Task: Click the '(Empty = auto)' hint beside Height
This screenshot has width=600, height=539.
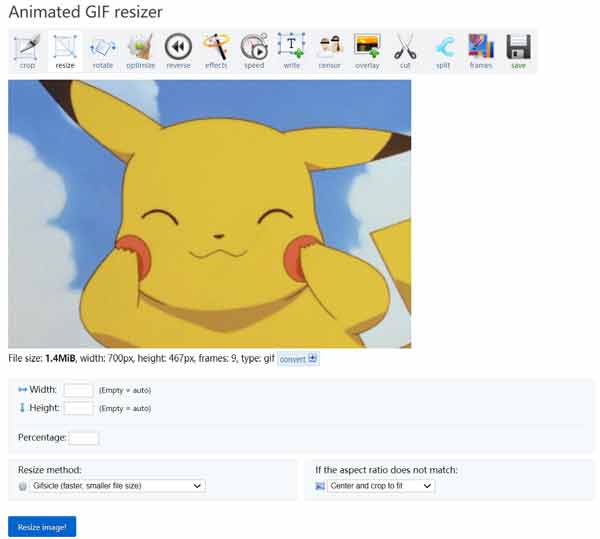Action: click(125, 409)
